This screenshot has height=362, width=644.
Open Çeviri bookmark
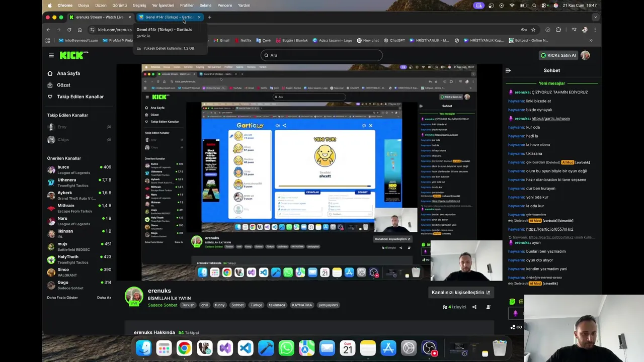pyautogui.click(x=263, y=40)
